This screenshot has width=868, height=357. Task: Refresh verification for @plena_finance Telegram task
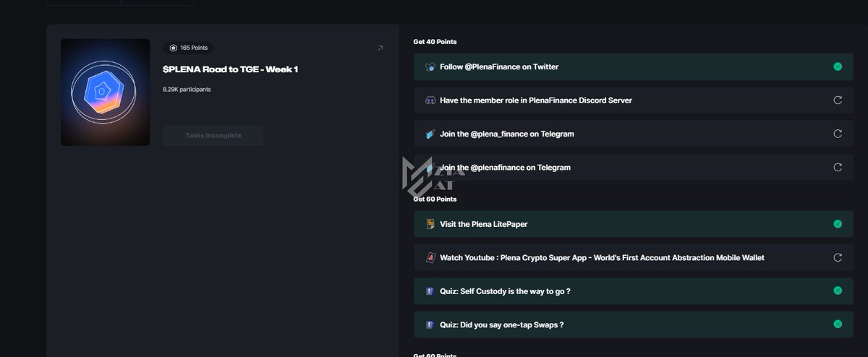pos(838,134)
